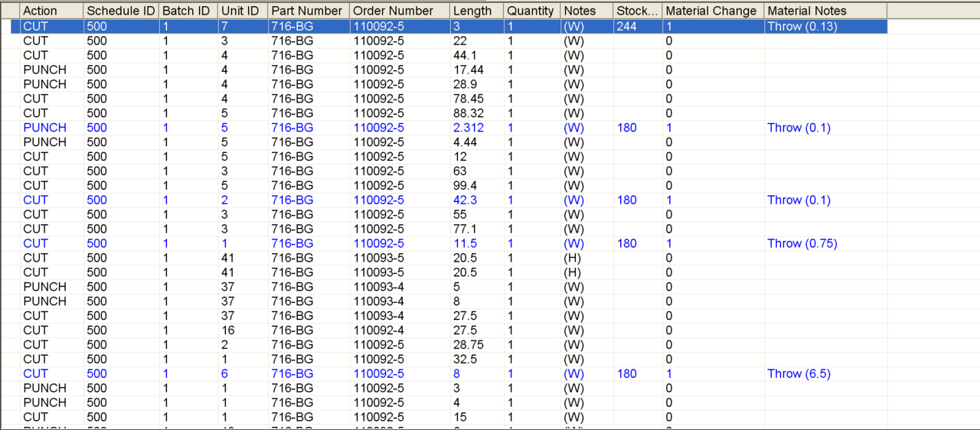Click the Batch ID column header

point(188,11)
